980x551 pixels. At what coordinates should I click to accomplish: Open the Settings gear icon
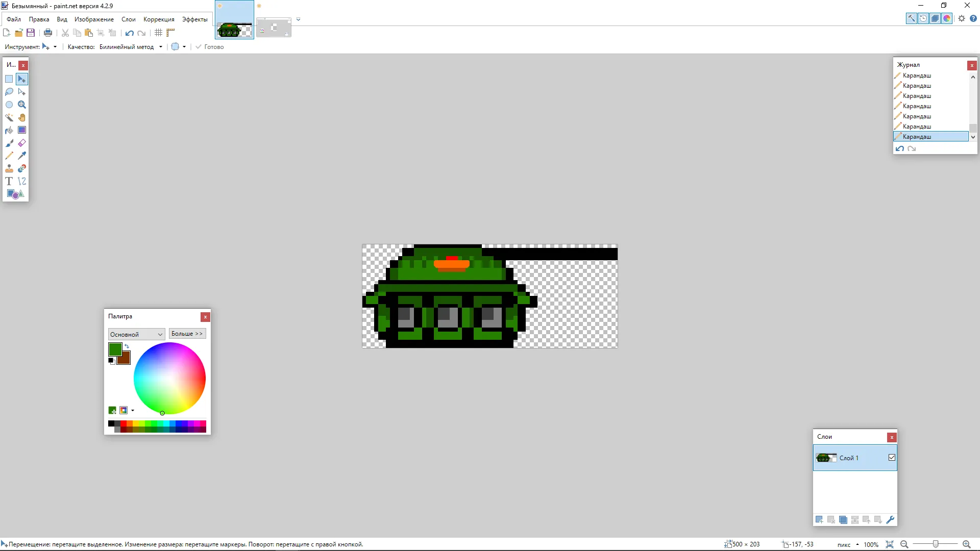click(x=962, y=18)
